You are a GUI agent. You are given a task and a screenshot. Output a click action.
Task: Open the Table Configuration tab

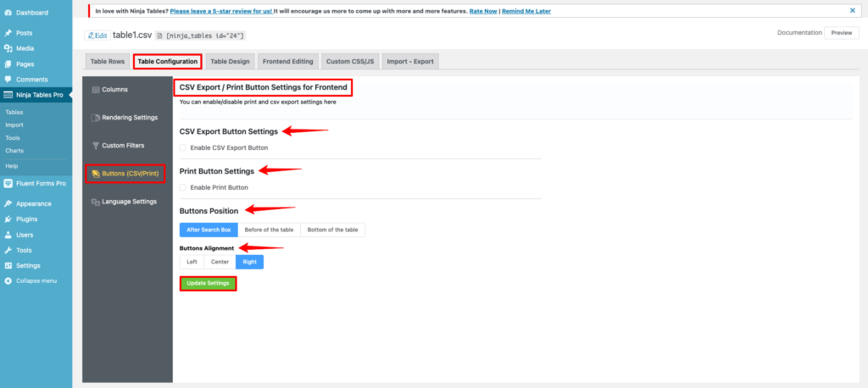point(168,62)
